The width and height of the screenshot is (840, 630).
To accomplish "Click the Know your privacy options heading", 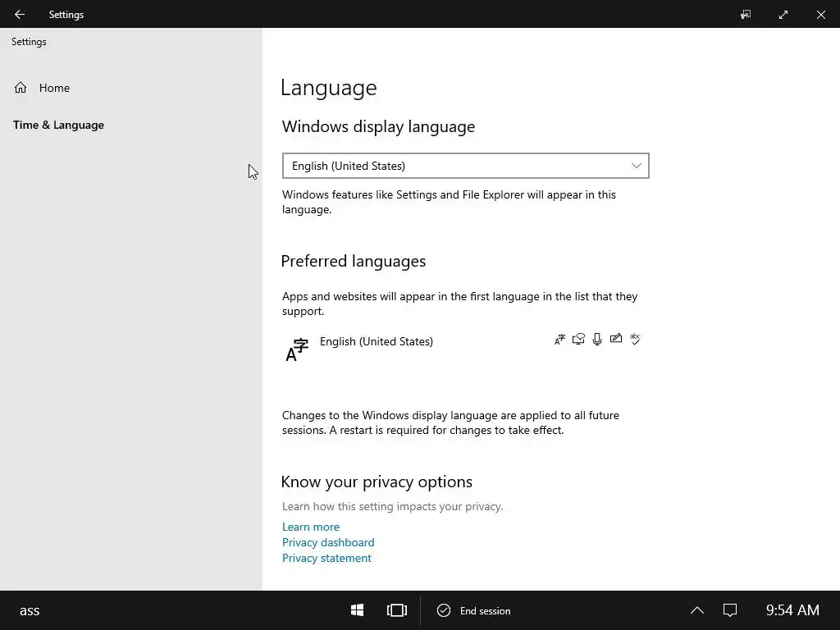I will 377,482.
